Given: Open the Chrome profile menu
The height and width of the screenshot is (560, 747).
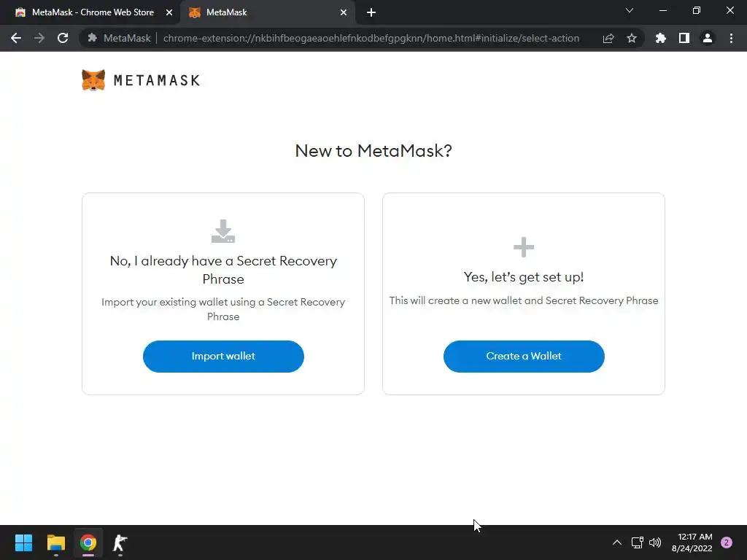Looking at the screenshot, I should tap(708, 38).
